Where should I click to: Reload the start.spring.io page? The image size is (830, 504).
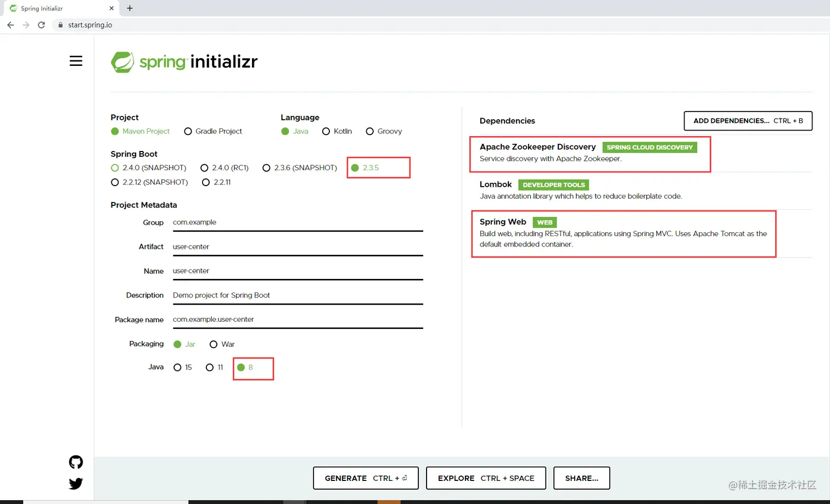tap(41, 25)
